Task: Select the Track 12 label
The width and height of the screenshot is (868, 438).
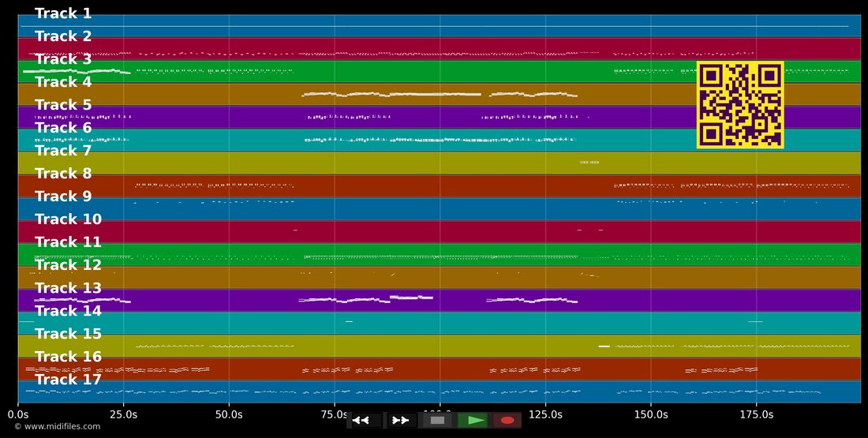Action: coord(68,265)
